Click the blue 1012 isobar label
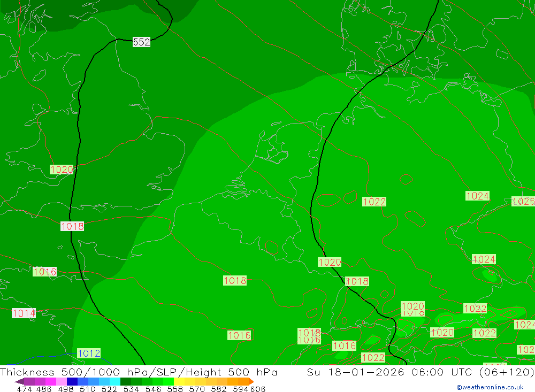Image resolution: width=535 pixels, height=392 pixels. tap(89, 353)
